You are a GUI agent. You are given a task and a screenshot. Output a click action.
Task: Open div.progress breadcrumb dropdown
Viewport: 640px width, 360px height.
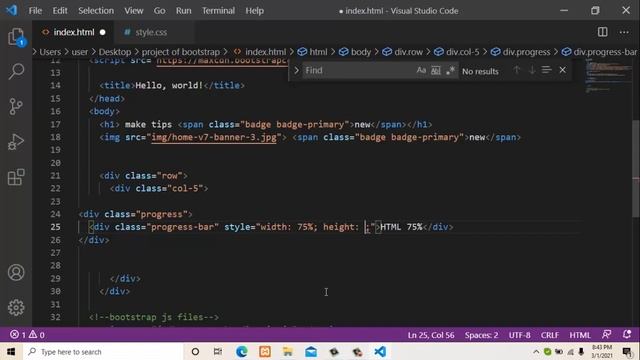pos(526,52)
